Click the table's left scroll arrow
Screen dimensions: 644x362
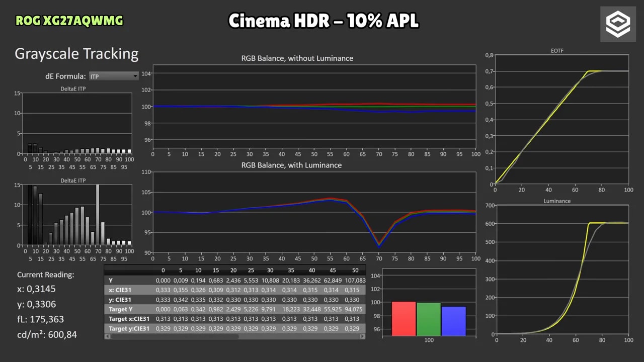coord(107,336)
